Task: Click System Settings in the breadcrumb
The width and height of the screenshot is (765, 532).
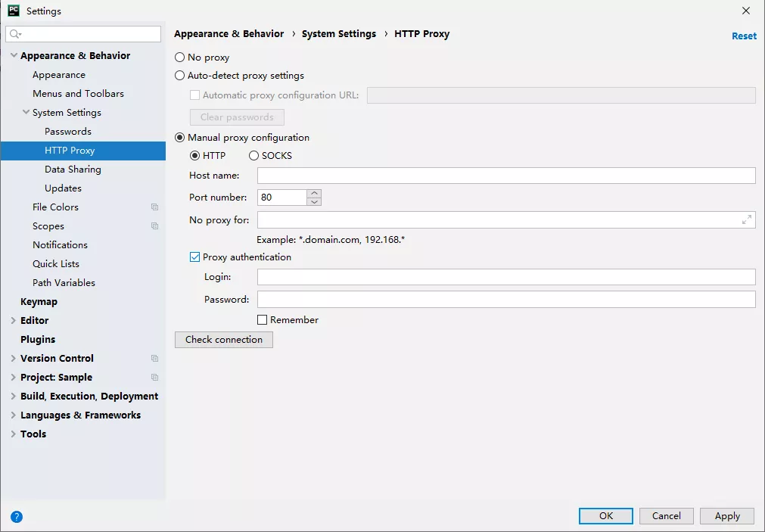Action: click(339, 34)
